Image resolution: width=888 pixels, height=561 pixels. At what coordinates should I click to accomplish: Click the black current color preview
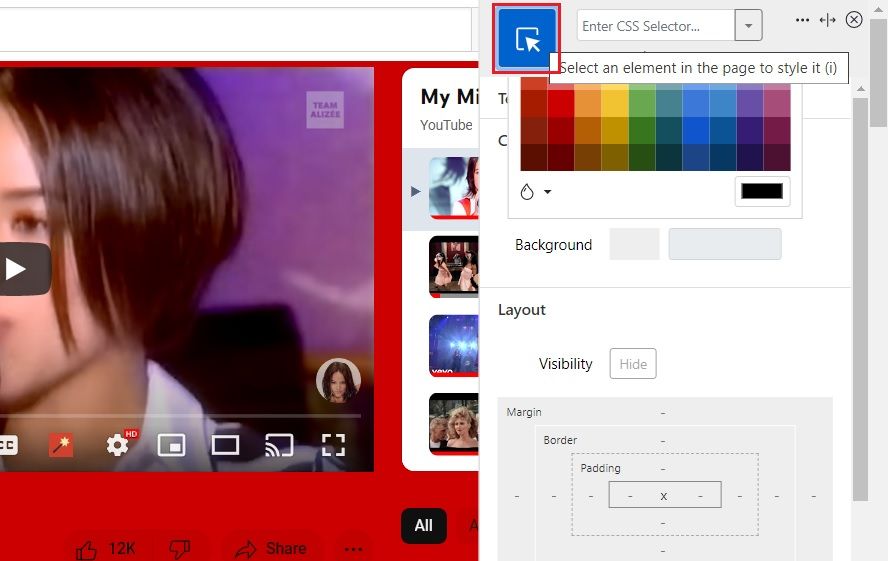[762, 191]
